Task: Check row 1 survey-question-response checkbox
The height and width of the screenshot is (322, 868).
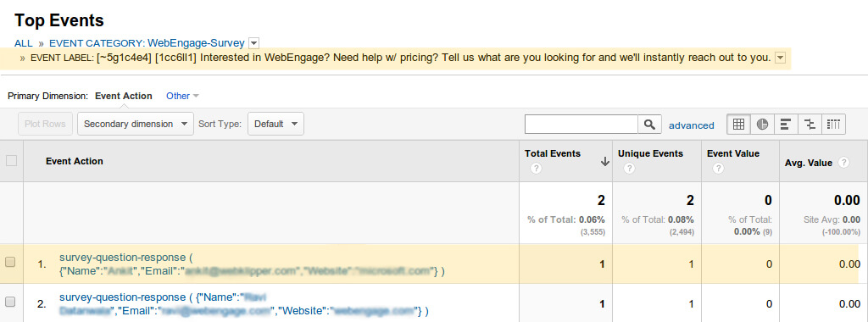Action: [10, 263]
